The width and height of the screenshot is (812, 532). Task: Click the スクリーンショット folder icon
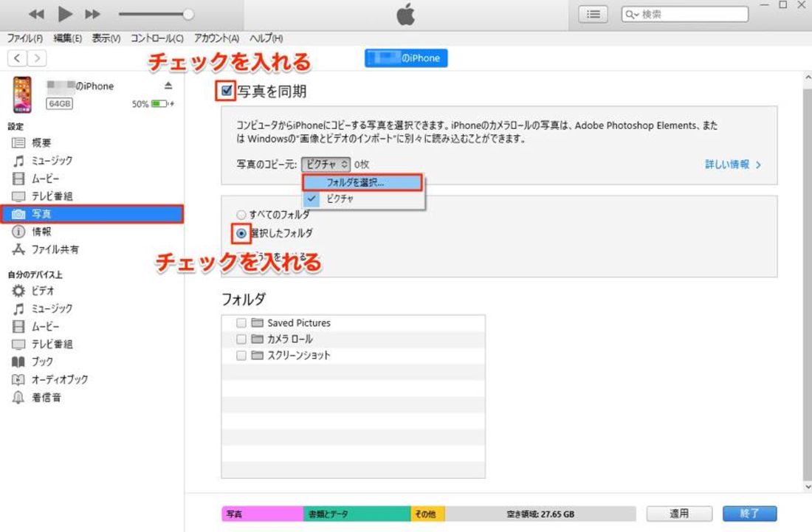tap(258, 356)
